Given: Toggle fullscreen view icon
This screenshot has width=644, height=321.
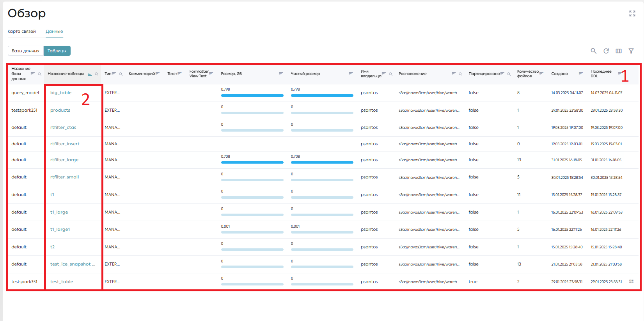Looking at the screenshot, I should coord(632,13).
